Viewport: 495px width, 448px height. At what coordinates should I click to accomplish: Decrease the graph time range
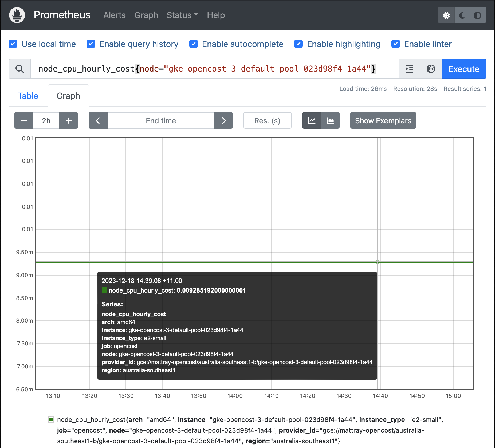coord(24,121)
